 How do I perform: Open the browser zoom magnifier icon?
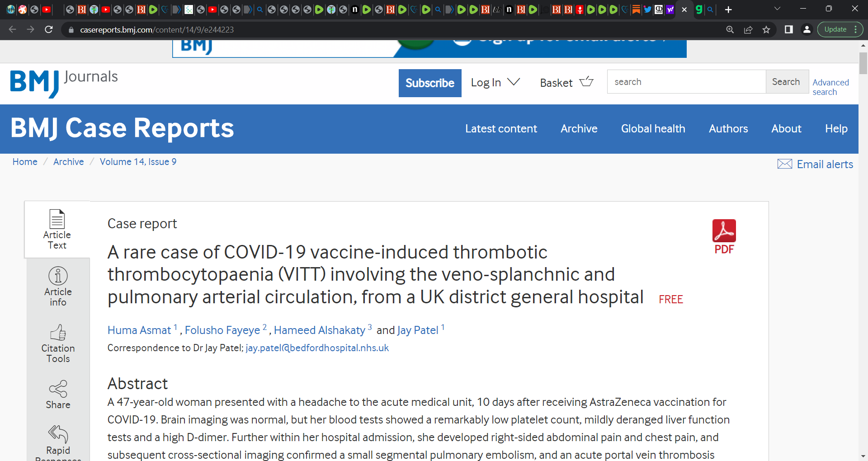[x=730, y=29]
